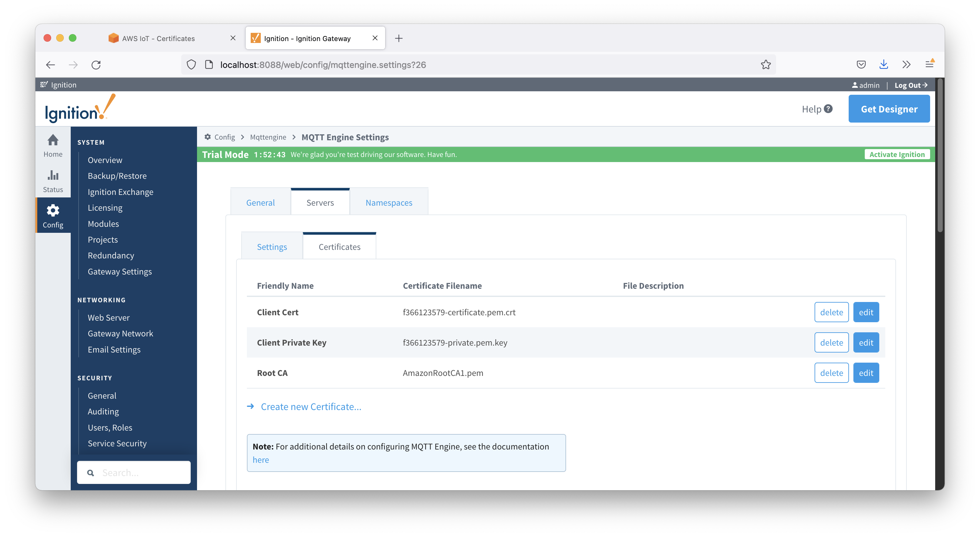Reload the page with refresh icon
The image size is (980, 537).
click(96, 65)
